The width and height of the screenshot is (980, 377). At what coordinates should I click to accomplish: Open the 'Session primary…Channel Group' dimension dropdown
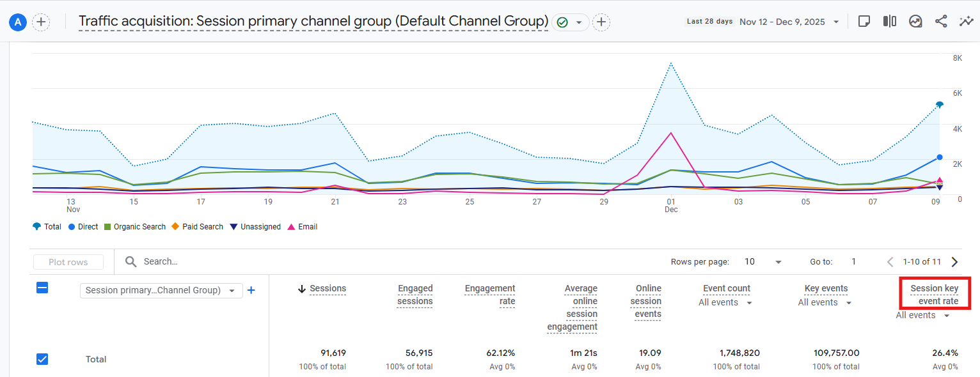pos(161,290)
